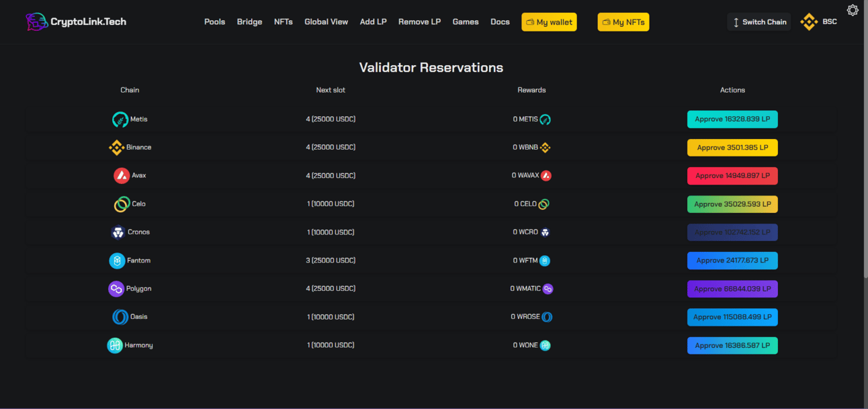This screenshot has width=868, height=409.
Task: Approve 115088.499 LP for Oasis
Action: [732, 317]
